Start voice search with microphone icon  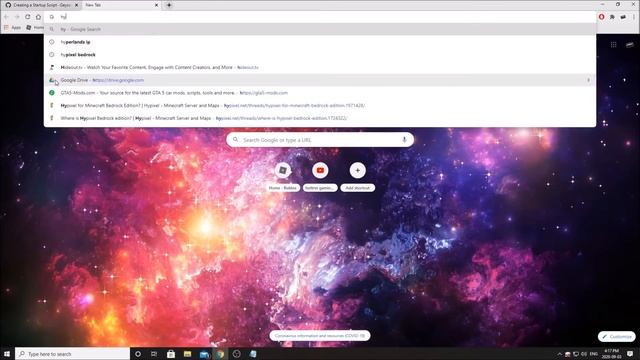(x=404, y=140)
